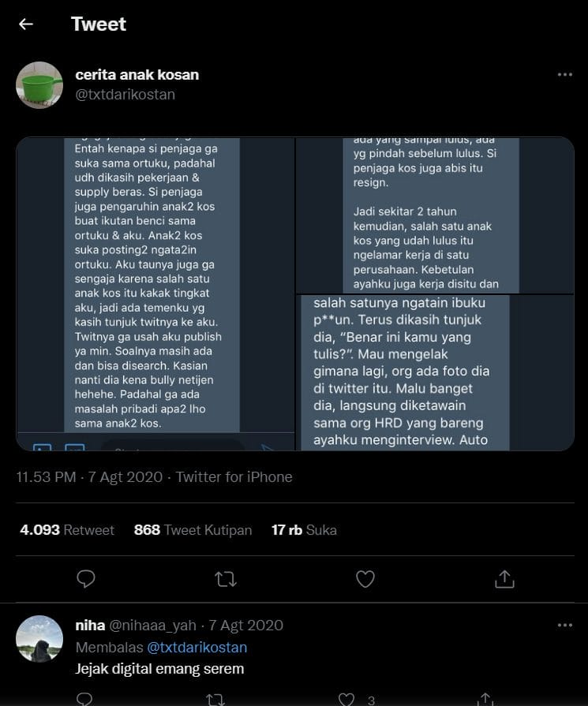The width and height of the screenshot is (588, 706).
Task: Like the main tweet with heart
Action: pos(365,579)
